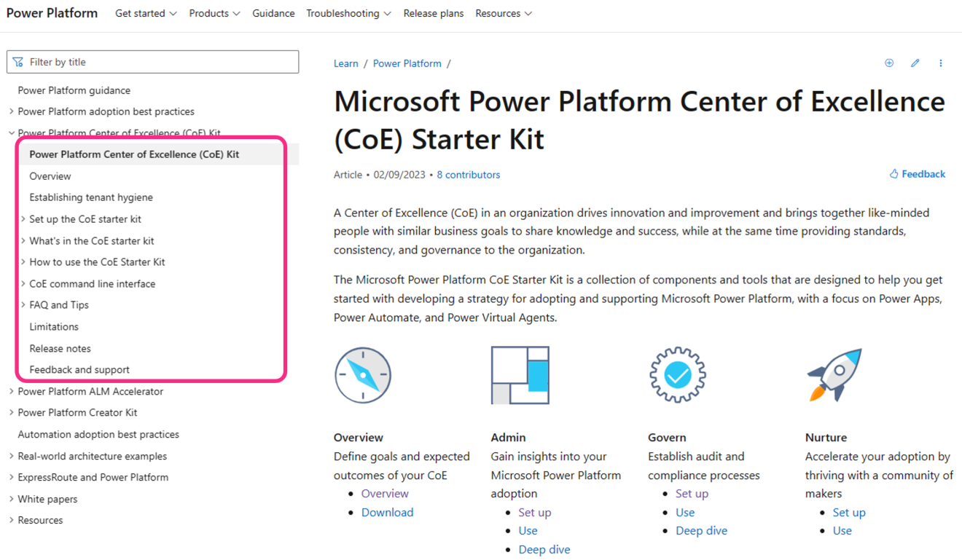Click the filter icon in the search box
The image size is (962, 560).
(17, 62)
